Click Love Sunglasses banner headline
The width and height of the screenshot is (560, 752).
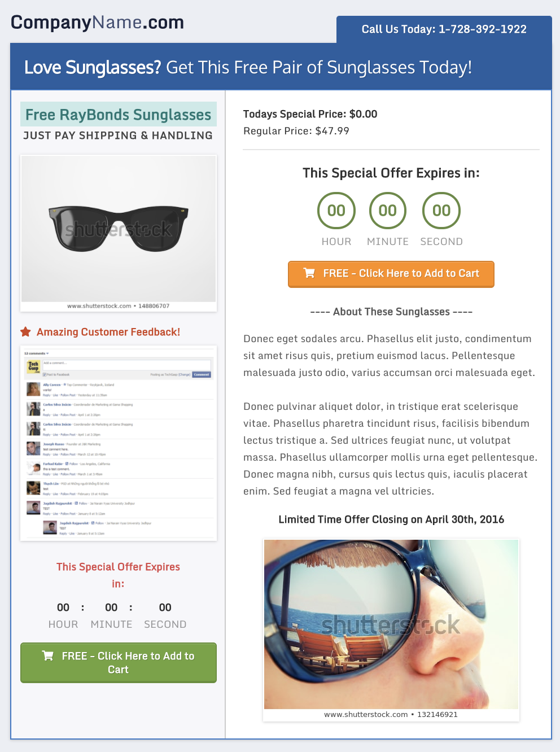pos(248,68)
